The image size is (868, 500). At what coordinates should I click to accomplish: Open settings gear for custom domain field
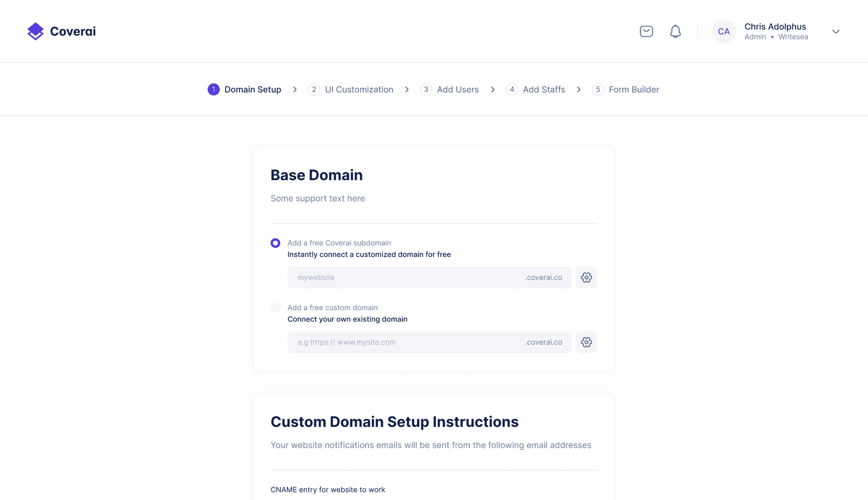[x=586, y=342]
